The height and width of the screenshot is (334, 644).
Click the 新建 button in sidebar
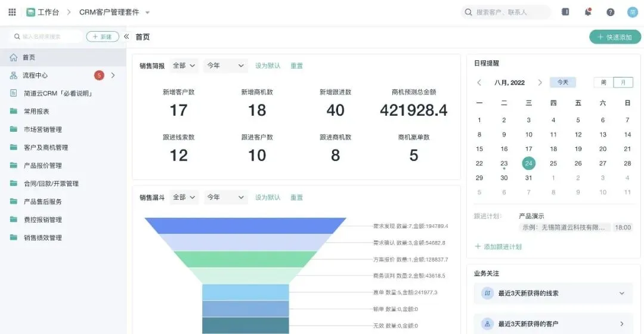[x=103, y=36]
